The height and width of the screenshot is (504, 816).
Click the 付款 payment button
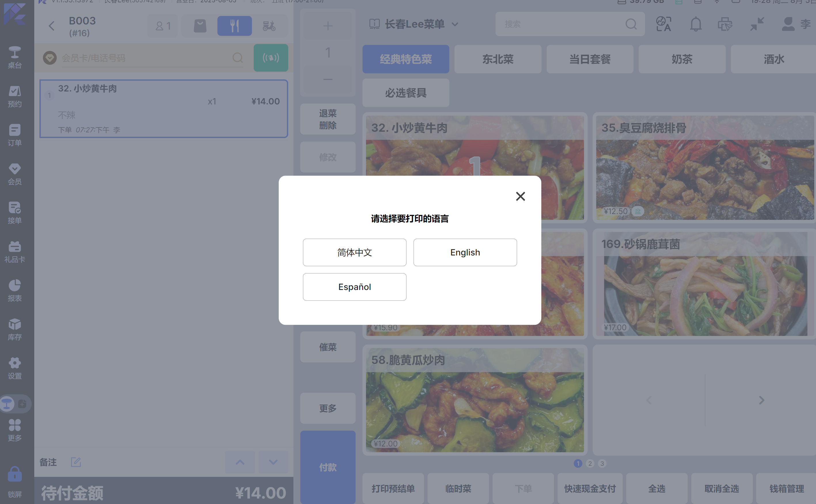click(x=328, y=467)
